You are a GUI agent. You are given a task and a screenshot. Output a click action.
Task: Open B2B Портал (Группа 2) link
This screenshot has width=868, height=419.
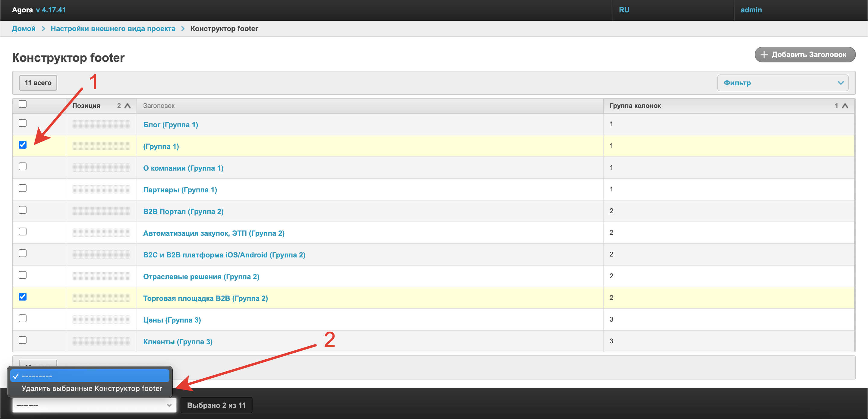183,211
